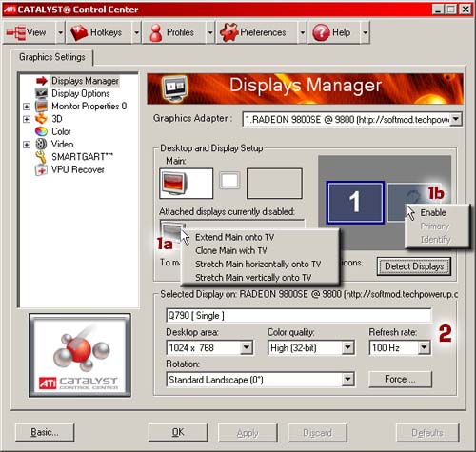Open the Hotkeys dropdown arrow

coord(136,32)
